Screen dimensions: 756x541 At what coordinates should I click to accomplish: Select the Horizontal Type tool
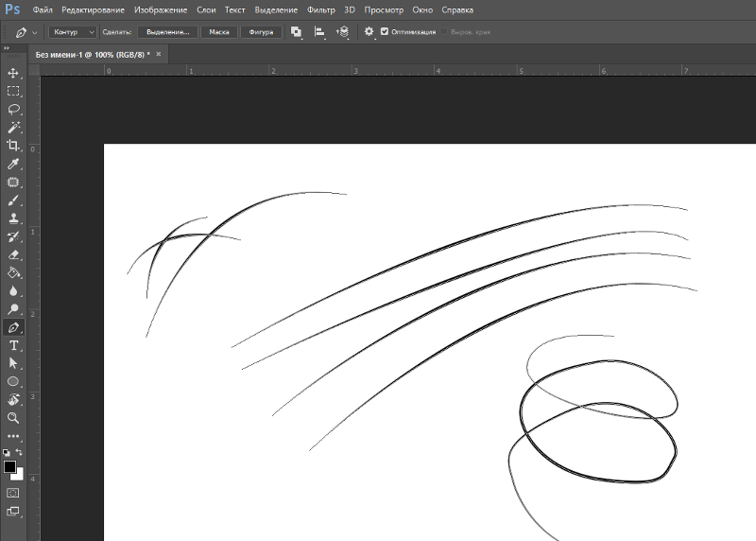coord(13,345)
